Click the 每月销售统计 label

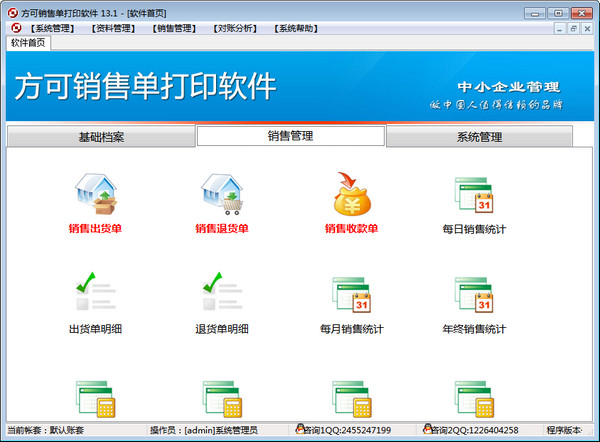352,329
